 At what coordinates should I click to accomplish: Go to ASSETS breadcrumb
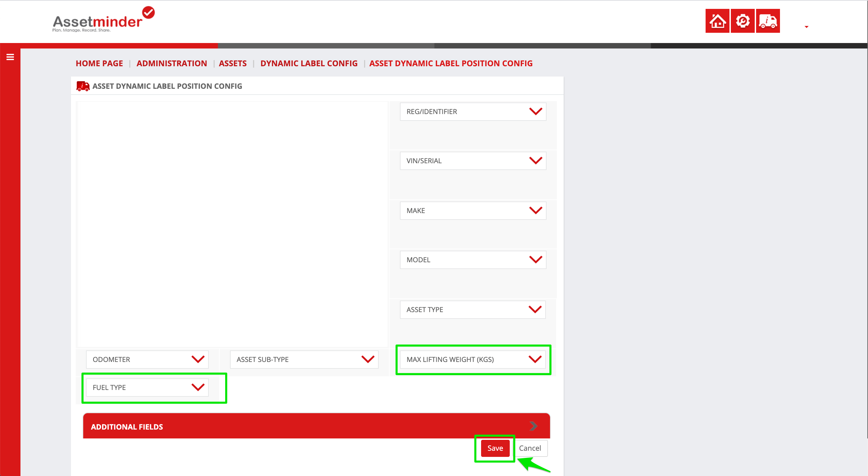tap(233, 64)
